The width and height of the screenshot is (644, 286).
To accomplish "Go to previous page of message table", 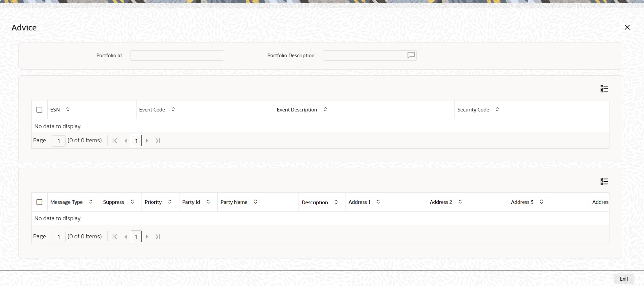I will 126,236.
